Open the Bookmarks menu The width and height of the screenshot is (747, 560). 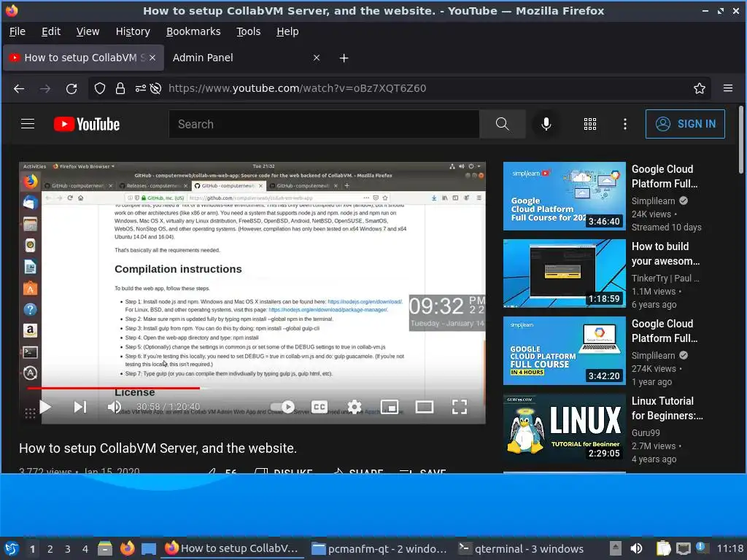(x=193, y=31)
